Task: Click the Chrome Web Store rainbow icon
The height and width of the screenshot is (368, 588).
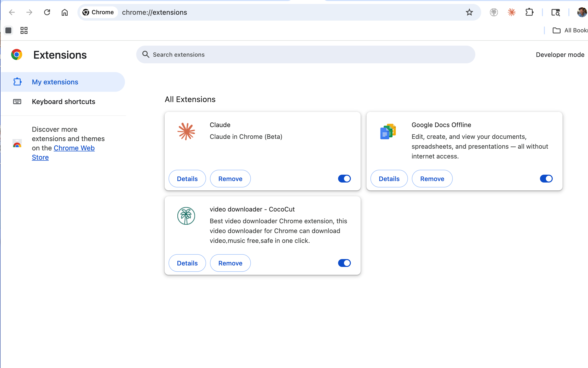Action: pos(17,143)
